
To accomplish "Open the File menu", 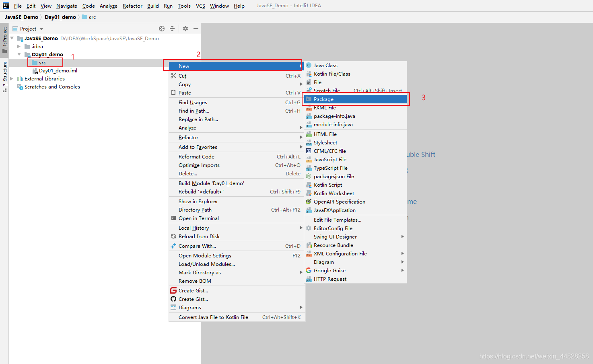I will click(18, 6).
